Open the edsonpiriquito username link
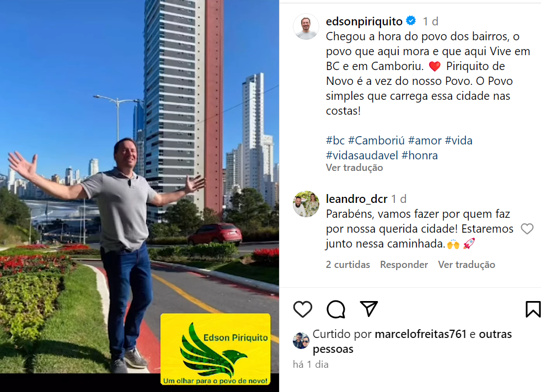541x392 pixels. pyautogui.click(x=364, y=22)
